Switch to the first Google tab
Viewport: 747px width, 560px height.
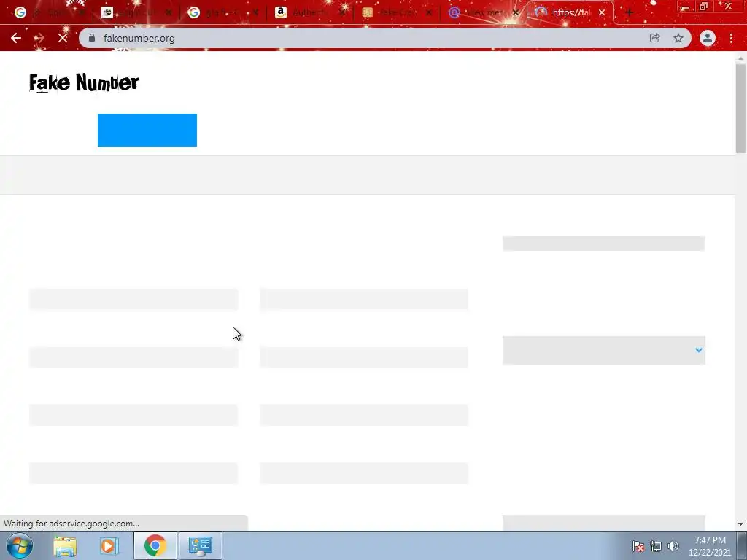(47, 13)
